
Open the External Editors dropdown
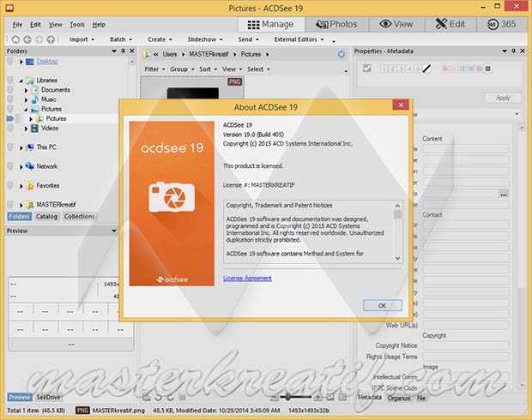coord(299,39)
